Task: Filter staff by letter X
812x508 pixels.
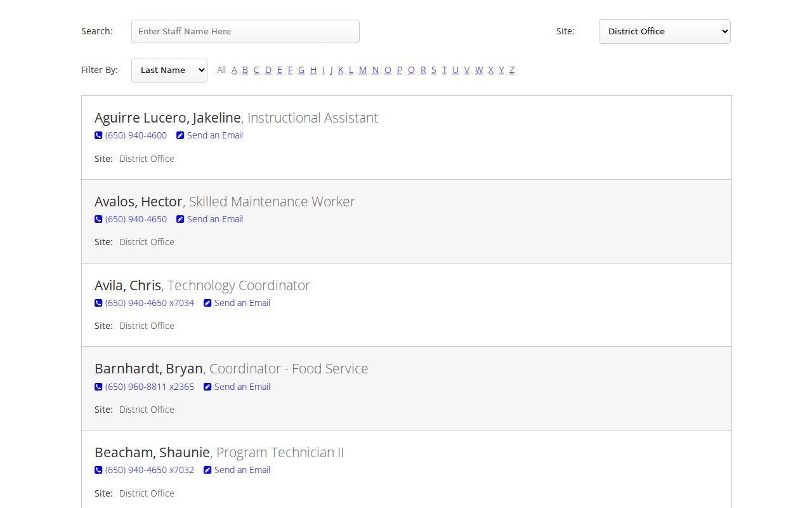Action: (x=491, y=70)
